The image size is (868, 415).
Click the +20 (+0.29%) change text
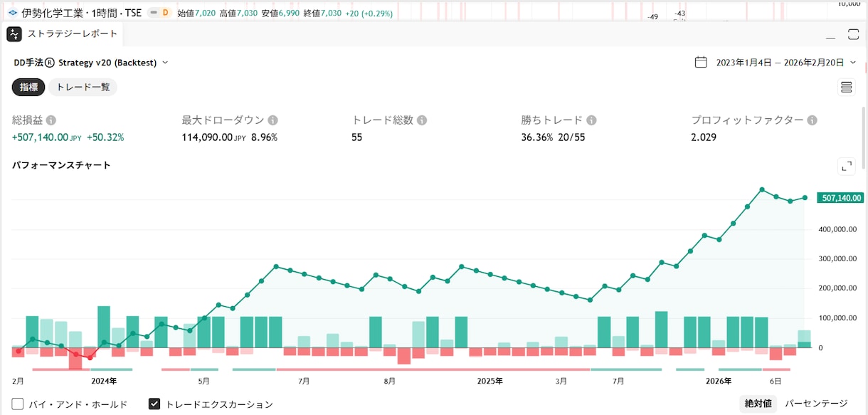(x=369, y=13)
